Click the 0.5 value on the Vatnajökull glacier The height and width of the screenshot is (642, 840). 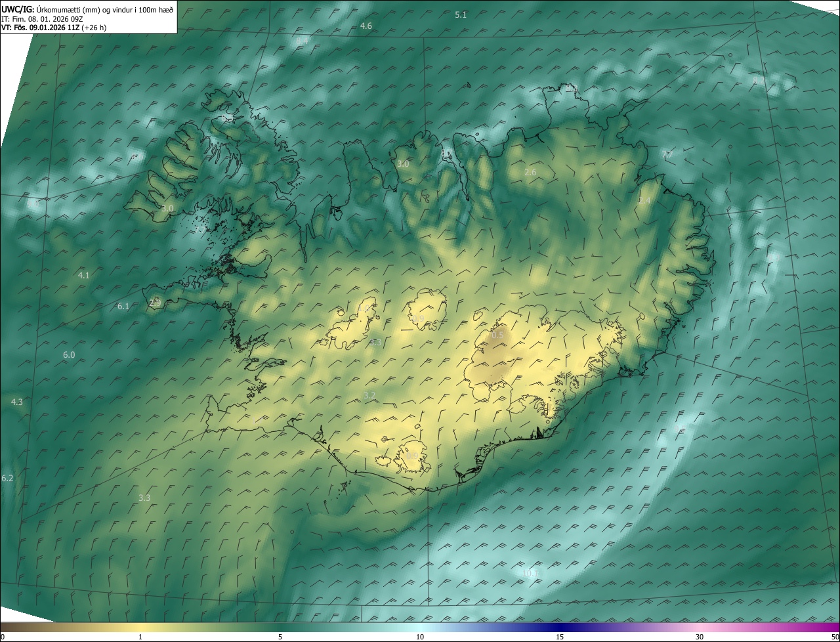coord(497,335)
